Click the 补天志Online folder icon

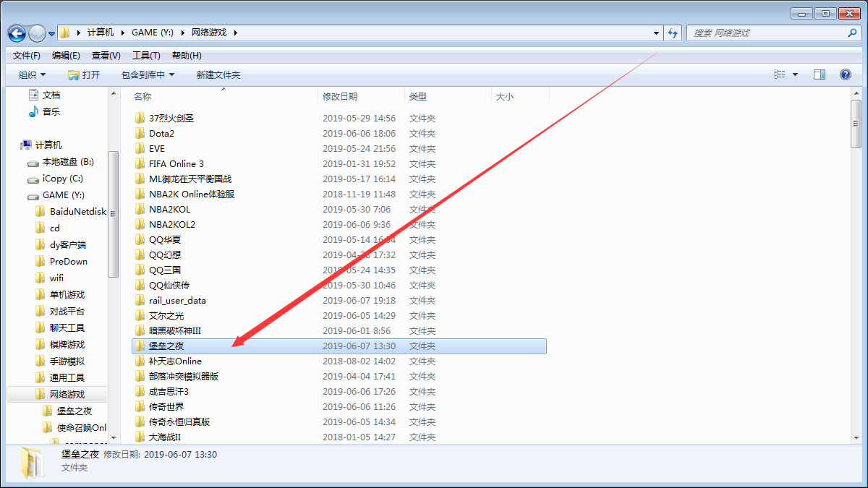(x=140, y=361)
